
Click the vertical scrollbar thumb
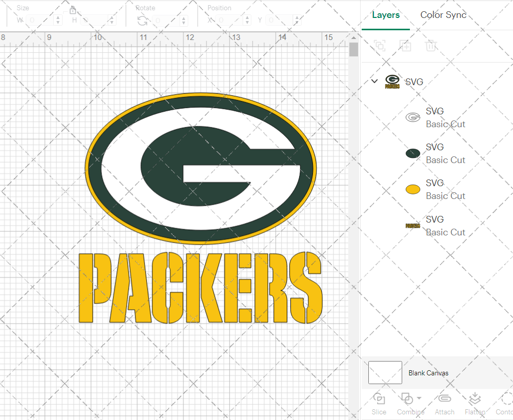(353, 49)
